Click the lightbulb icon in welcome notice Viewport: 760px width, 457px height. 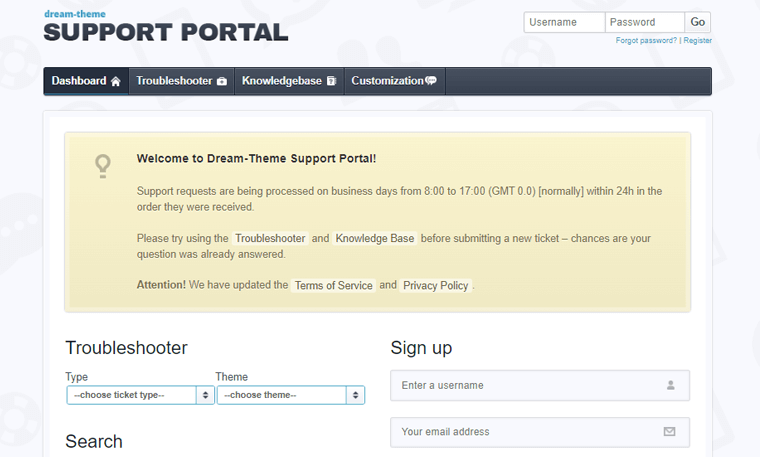103,166
